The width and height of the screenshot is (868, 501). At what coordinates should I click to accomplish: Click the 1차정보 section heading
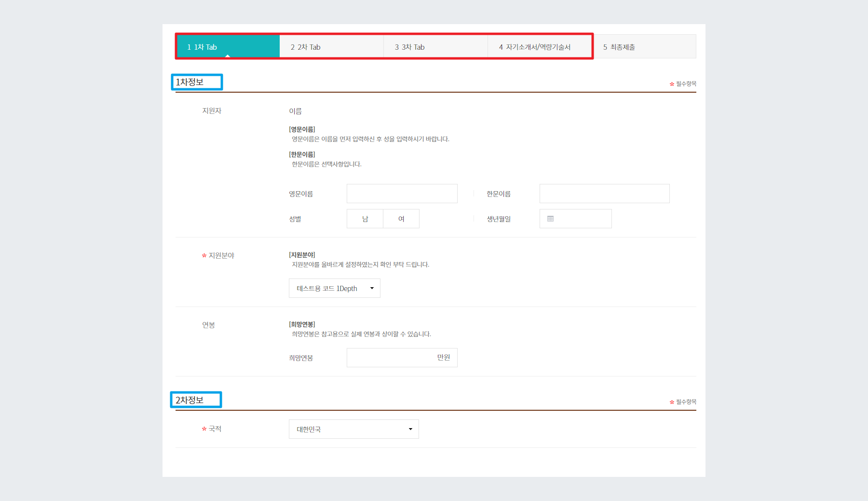tap(190, 82)
